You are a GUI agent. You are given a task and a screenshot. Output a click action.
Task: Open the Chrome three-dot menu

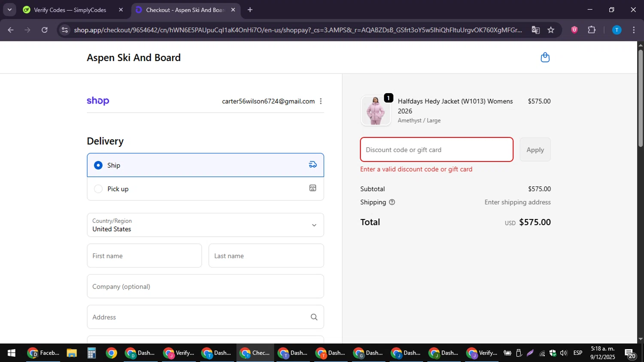click(634, 30)
